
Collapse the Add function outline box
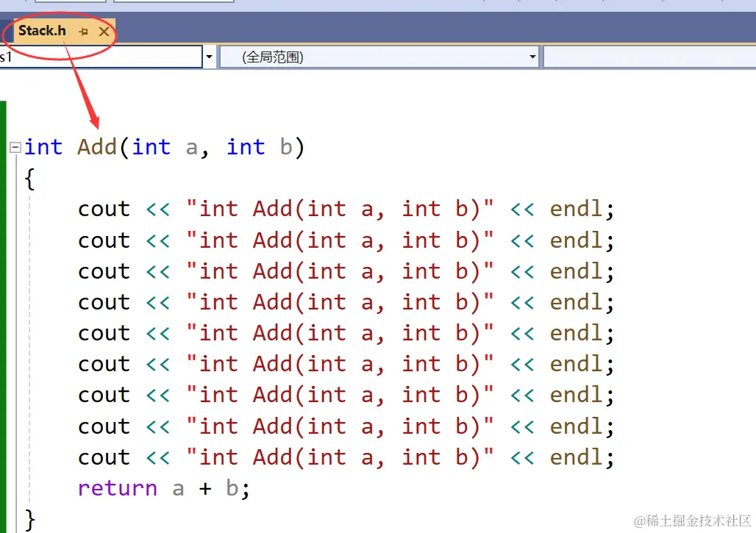coord(15,147)
